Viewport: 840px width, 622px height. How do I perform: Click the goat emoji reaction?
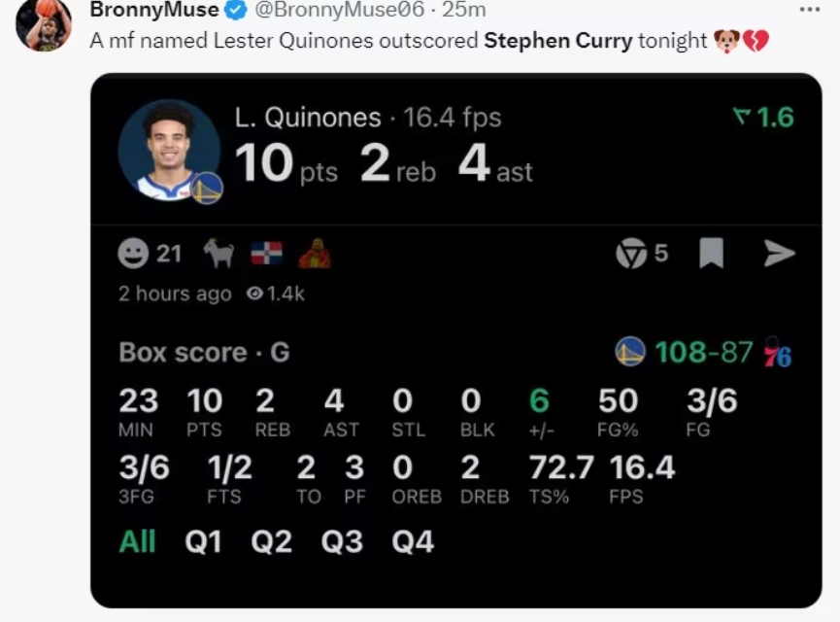pos(218,254)
